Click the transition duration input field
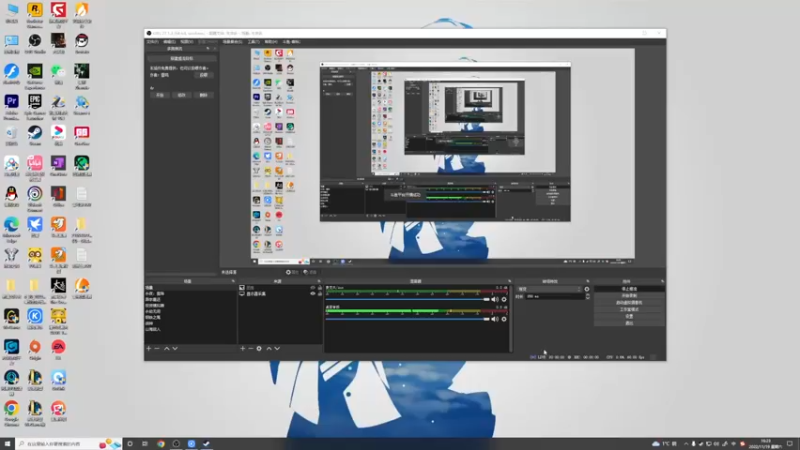800x450 pixels. pyautogui.click(x=554, y=296)
